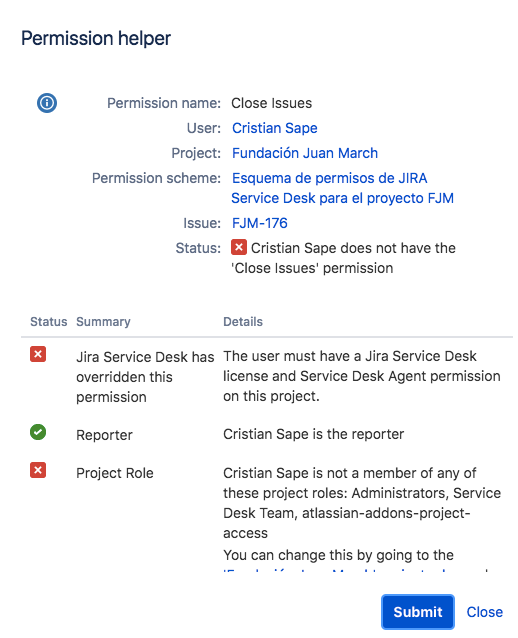Open issue FJM-176 link
518x638 pixels.
point(260,223)
